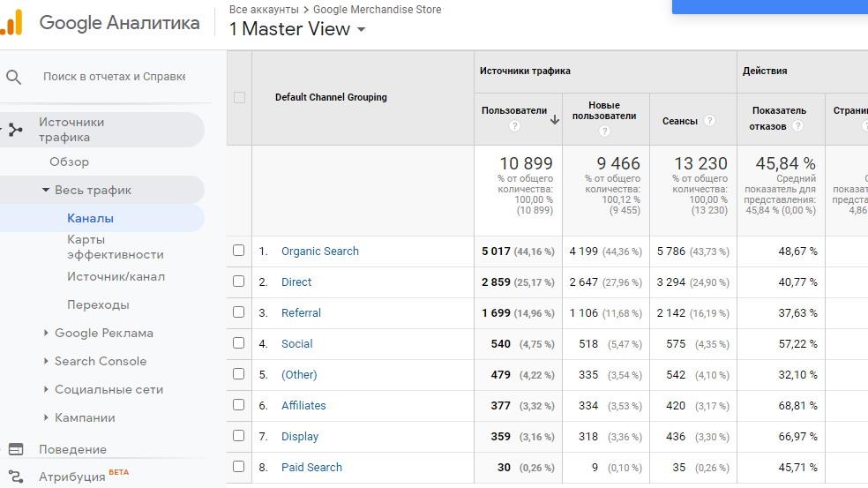Open Источник/канал report
Screen dimensions: 868x488
(116, 276)
